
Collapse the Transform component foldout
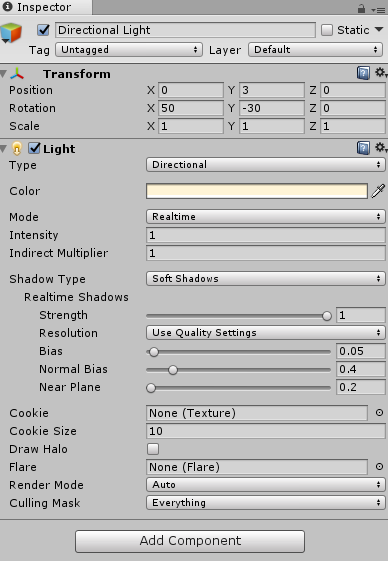coord(4,74)
